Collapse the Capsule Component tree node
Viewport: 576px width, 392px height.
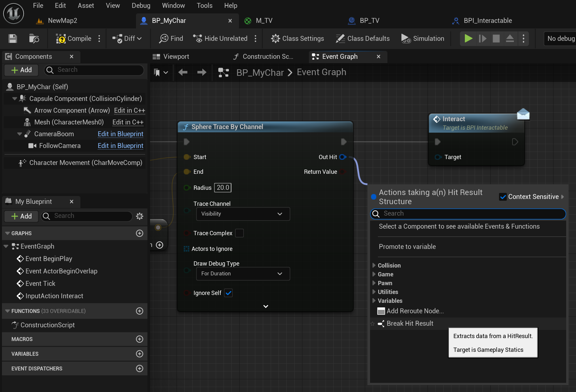pos(14,98)
